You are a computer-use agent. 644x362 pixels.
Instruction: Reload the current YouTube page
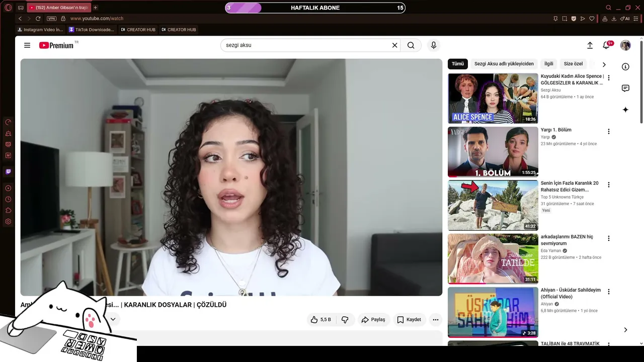click(x=38, y=19)
